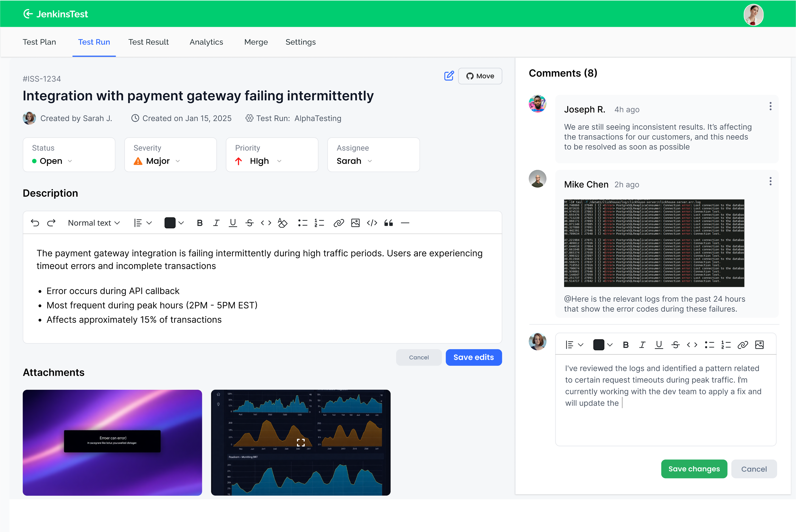The height and width of the screenshot is (532, 796).
Task: Click the Save edits button
Action: point(473,357)
